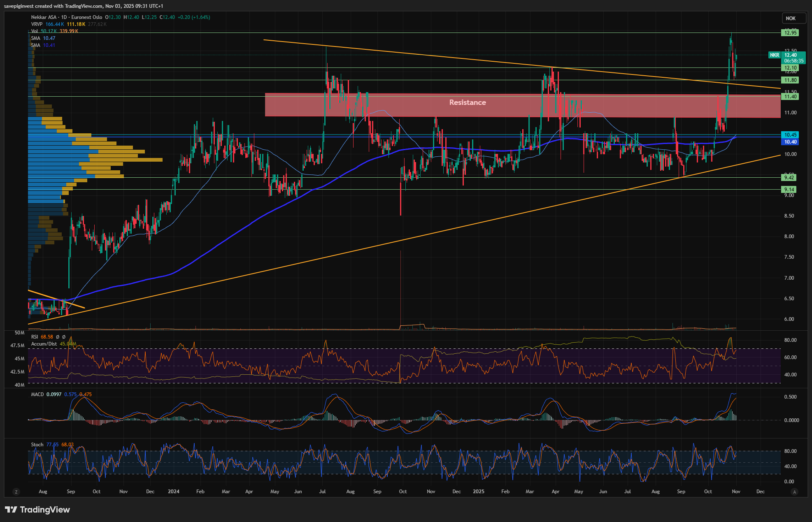This screenshot has height=522, width=812.
Task: Click the TradingView logo
Action: tap(38, 510)
